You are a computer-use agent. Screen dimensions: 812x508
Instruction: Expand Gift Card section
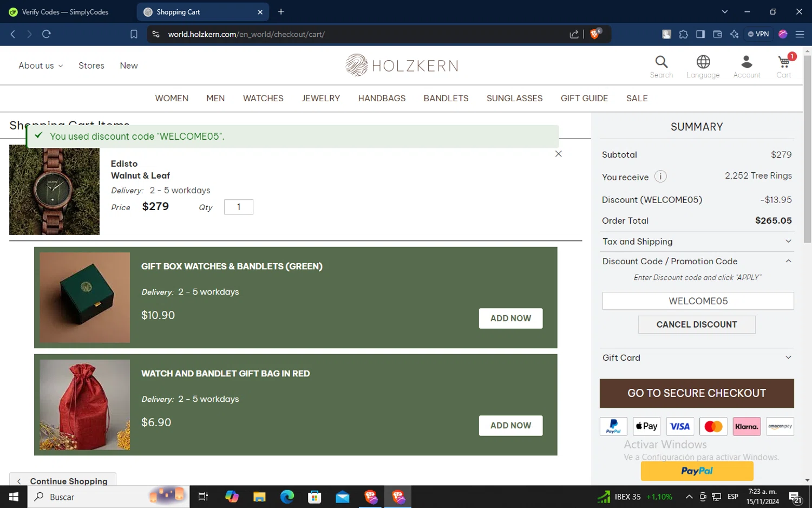tap(697, 357)
